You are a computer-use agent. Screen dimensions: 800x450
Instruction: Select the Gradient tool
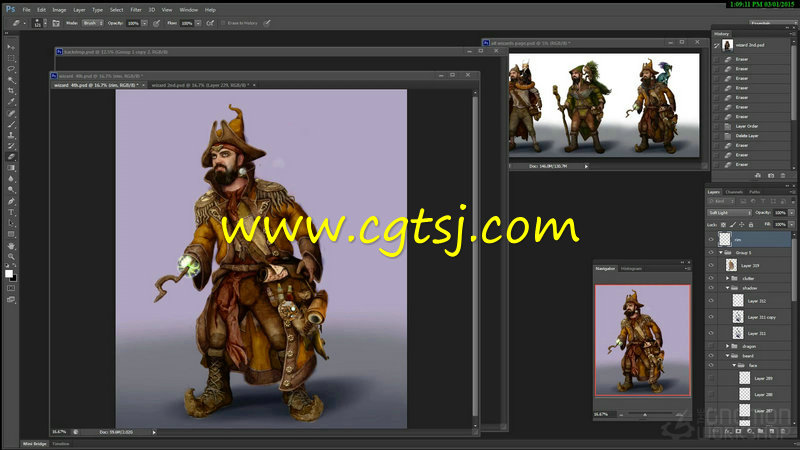pyautogui.click(x=11, y=168)
